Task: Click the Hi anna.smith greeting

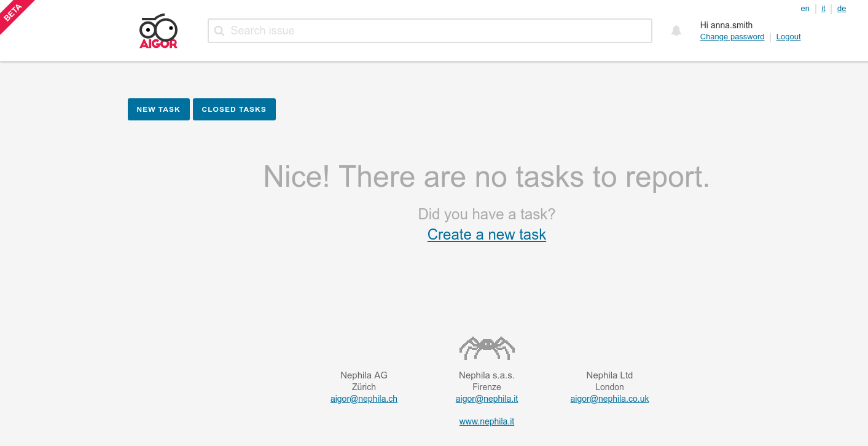Action: click(726, 25)
